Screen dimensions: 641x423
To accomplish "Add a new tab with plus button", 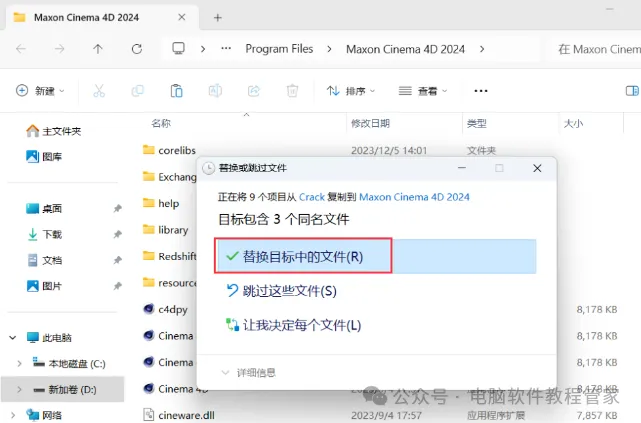I will click(x=217, y=18).
